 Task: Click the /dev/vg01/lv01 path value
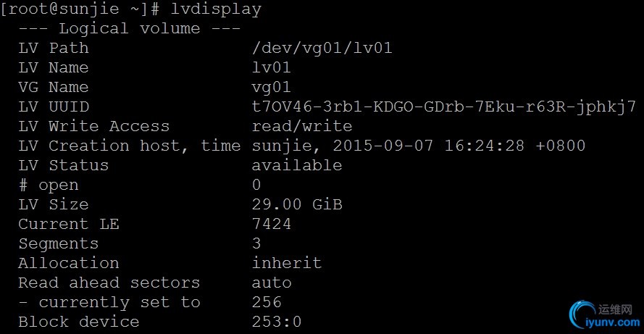click(322, 49)
